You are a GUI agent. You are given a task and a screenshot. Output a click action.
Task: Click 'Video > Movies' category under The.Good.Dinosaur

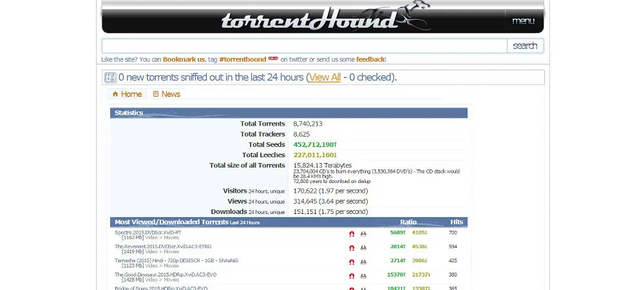162,279
